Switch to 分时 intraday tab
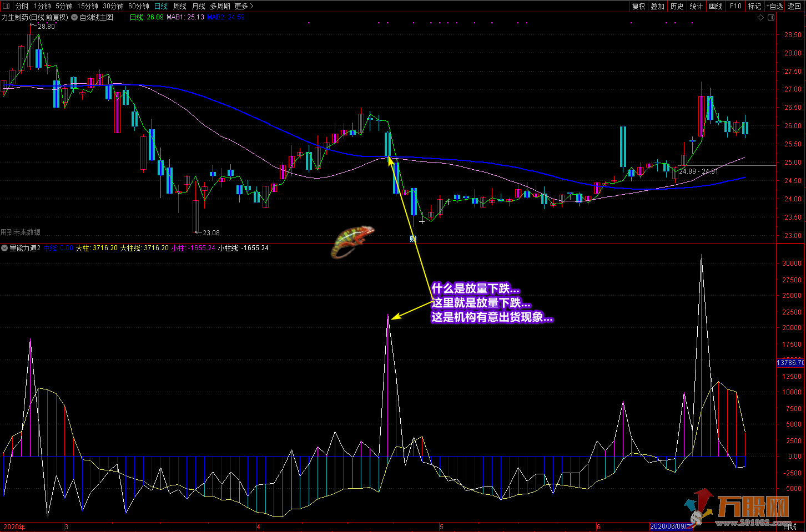The image size is (806, 532). [x=22, y=6]
